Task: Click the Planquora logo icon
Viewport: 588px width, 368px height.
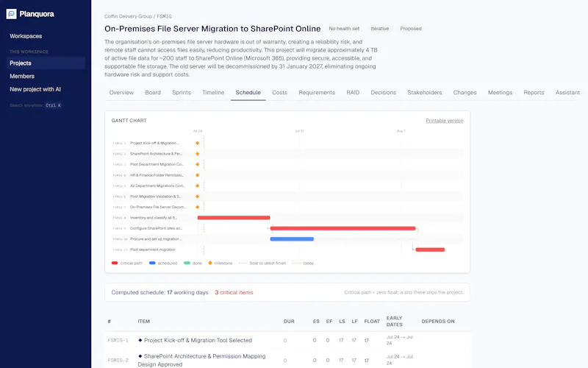Action: click(11, 14)
